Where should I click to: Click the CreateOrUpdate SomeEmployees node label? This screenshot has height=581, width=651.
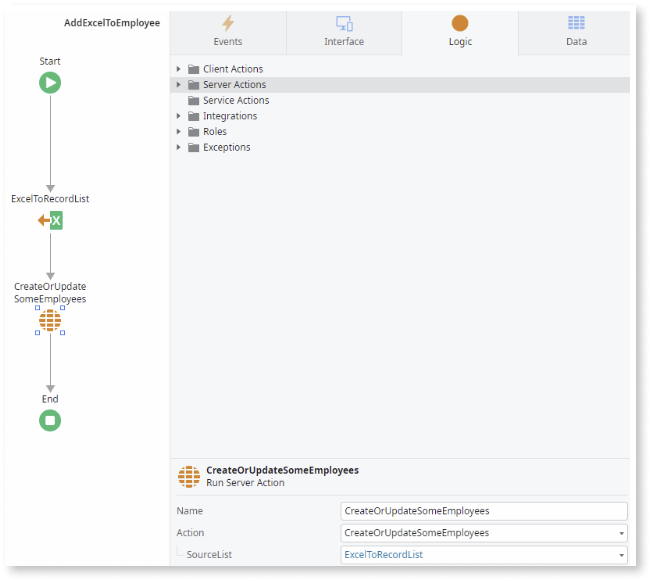(x=50, y=293)
